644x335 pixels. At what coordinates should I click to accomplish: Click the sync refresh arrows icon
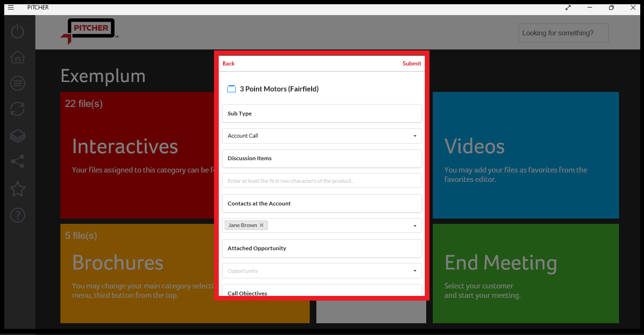pyautogui.click(x=17, y=109)
